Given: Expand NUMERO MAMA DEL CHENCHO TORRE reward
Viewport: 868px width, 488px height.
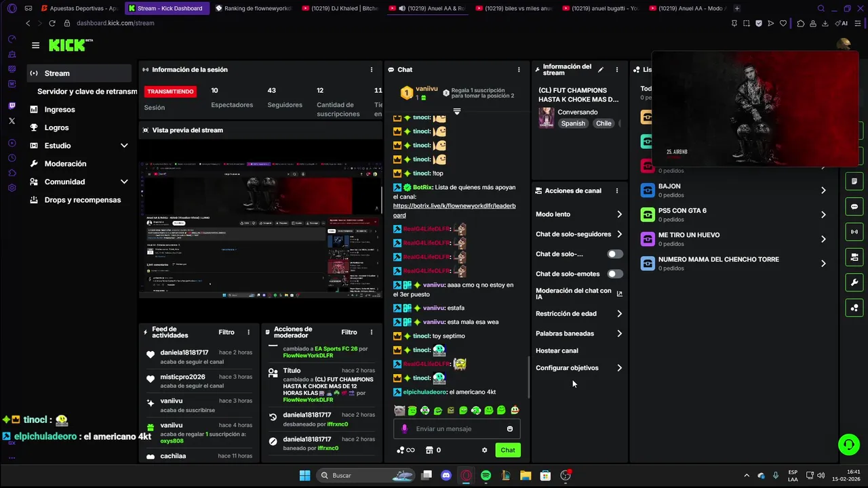Looking at the screenshot, I should pyautogui.click(x=823, y=264).
